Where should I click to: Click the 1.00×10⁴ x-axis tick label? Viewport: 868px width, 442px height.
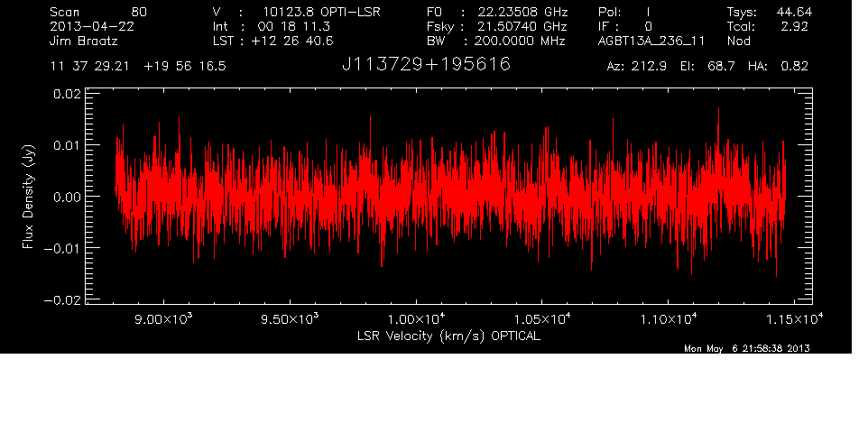coord(416,319)
